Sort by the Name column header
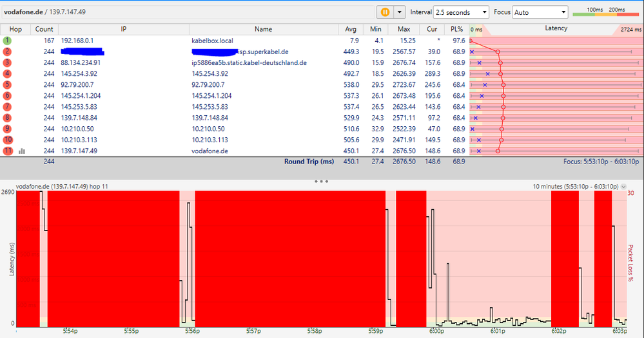The height and width of the screenshot is (338, 644). point(263,29)
